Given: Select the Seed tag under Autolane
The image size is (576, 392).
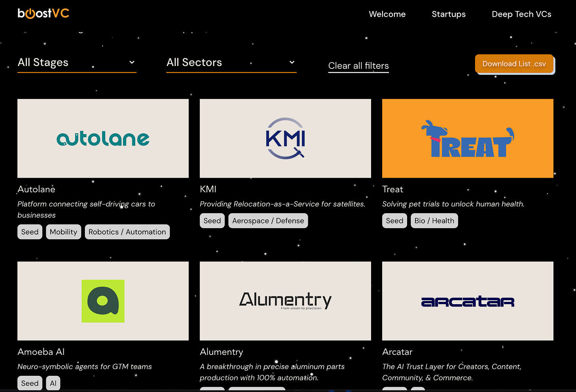Looking at the screenshot, I should pos(30,232).
